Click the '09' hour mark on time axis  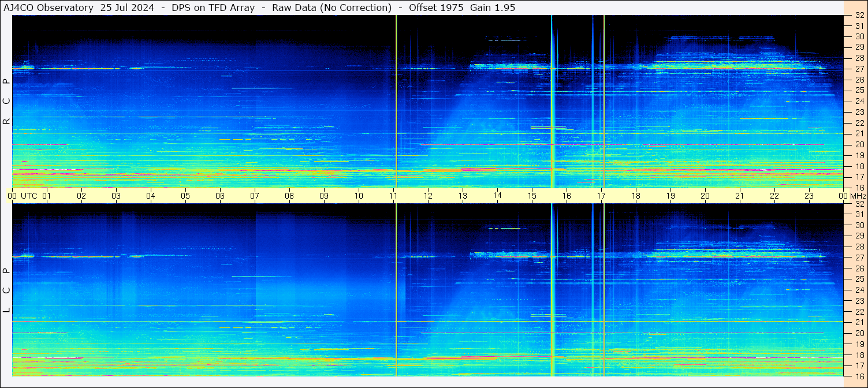click(x=324, y=196)
